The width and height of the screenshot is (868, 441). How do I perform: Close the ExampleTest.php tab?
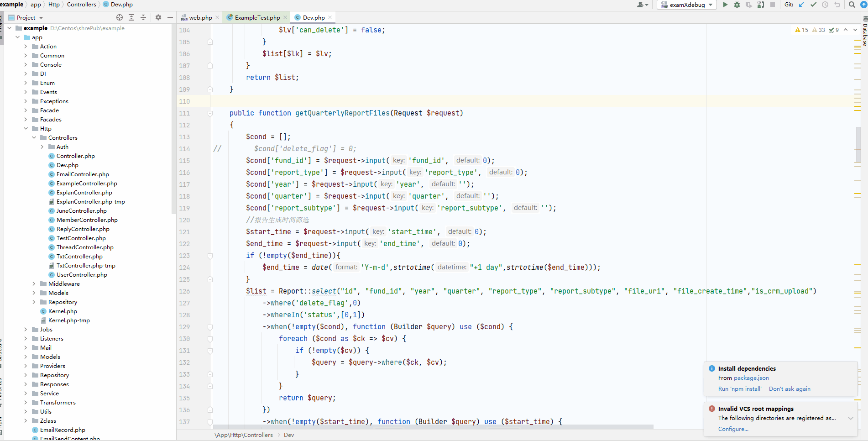(x=285, y=17)
